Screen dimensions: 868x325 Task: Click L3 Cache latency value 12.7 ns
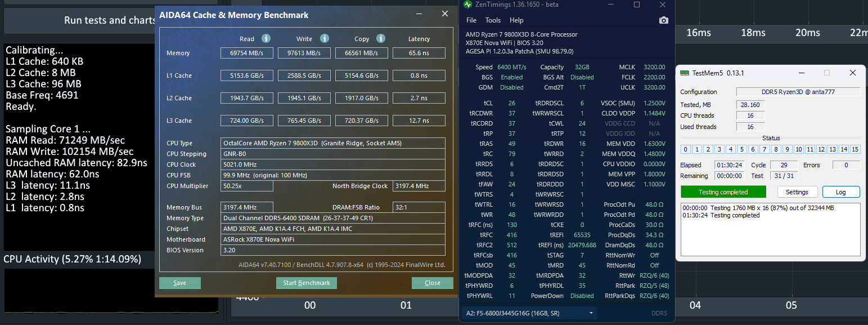coord(419,121)
